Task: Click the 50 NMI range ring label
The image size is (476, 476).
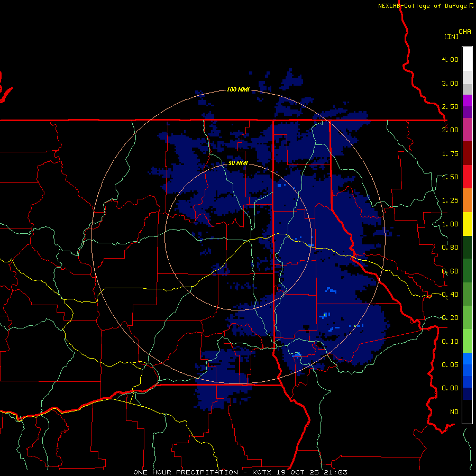Action: pos(238,163)
